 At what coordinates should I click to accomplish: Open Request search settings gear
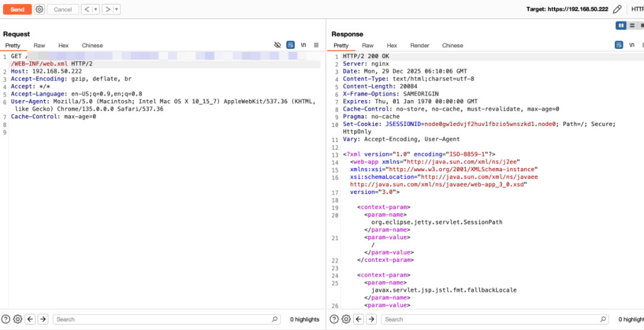(18, 319)
